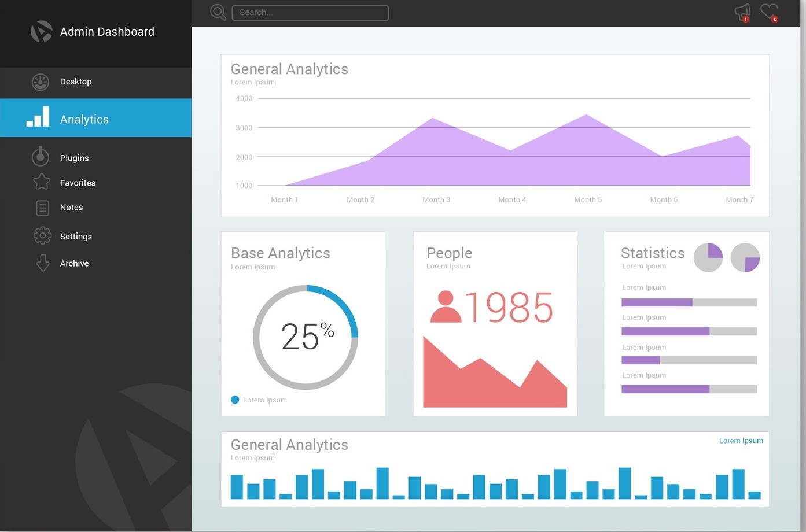
Task: Click the blue Lorem Ipsum legend dot
Action: pyautogui.click(x=235, y=399)
